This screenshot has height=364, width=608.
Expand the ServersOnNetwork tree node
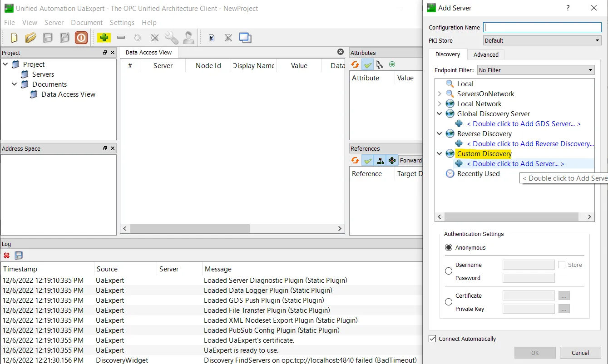click(x=439, y=94)
